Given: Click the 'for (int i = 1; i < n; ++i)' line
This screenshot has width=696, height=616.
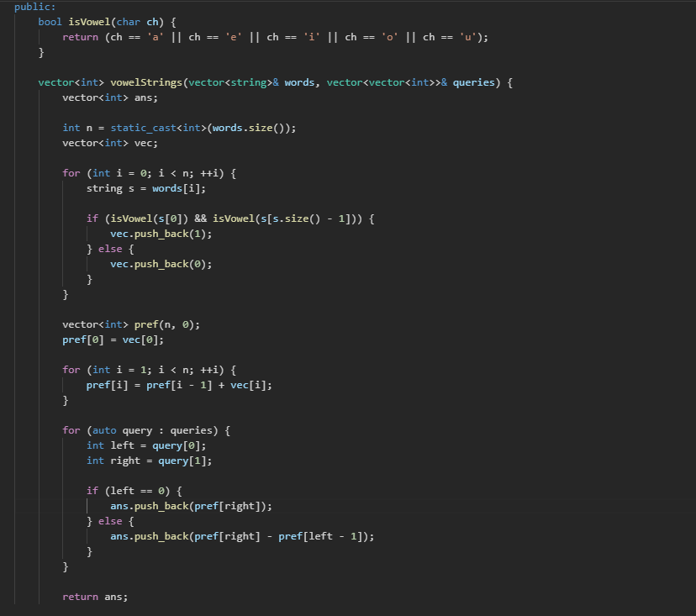Looking at the screenshot, I should tap(149, 370).
